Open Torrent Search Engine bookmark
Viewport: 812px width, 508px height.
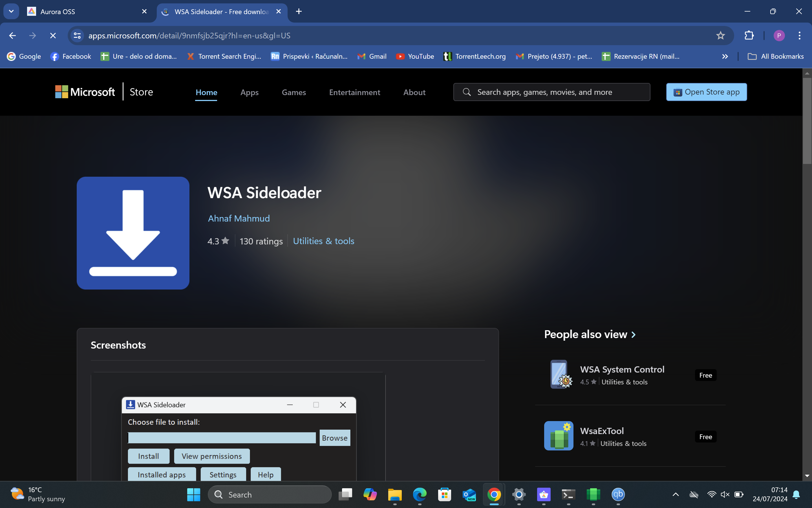(224, 56)
